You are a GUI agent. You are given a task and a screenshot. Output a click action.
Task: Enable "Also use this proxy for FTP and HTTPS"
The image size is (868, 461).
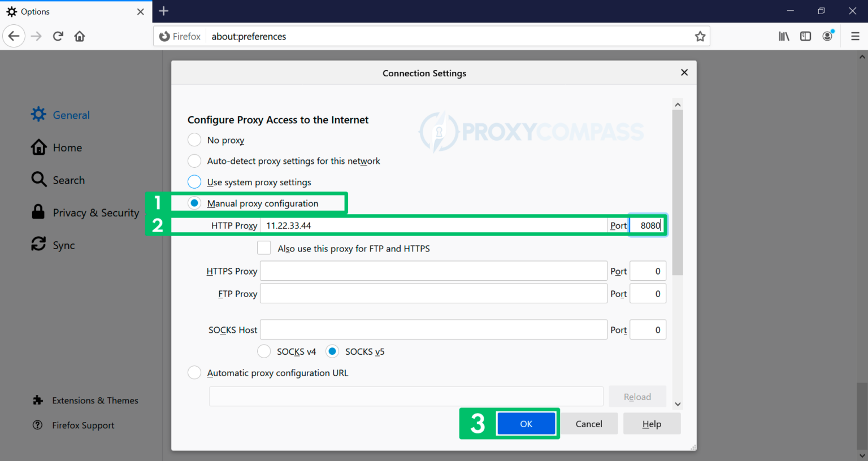264,247
